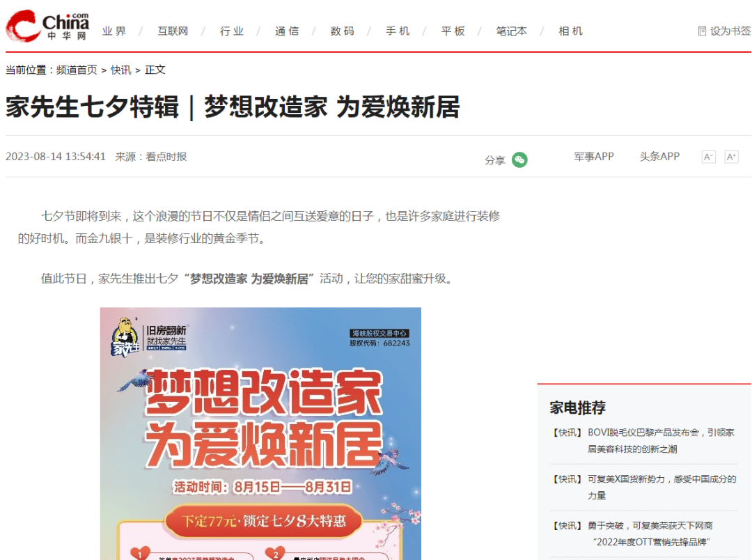Click 频道首页 breadcrumb link
The image size is (752, 560).
point(77,70)
